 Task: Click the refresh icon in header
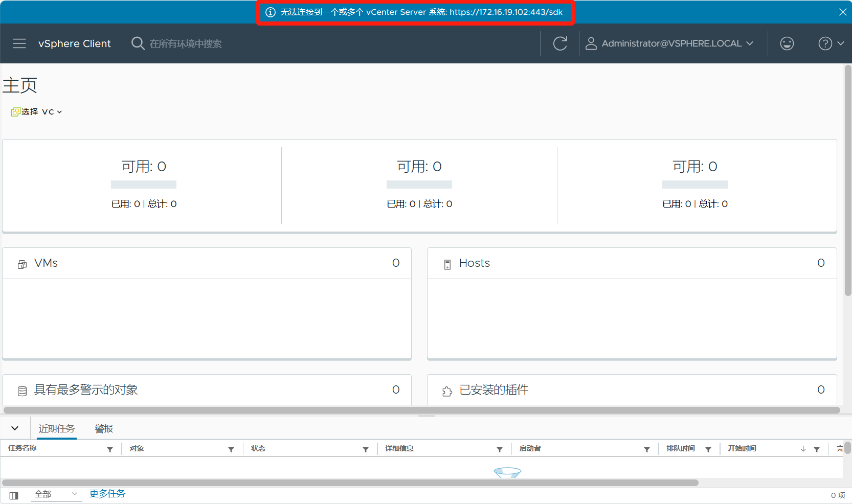560,43
